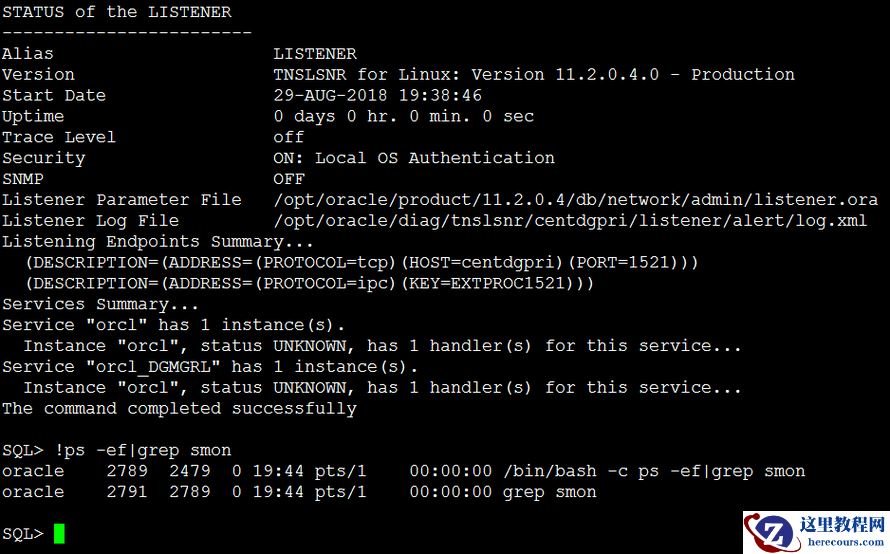Click the "STATUS of the LISTENER" heading
The height and width of the screenshot is (554, 890).
pos(117,12)
